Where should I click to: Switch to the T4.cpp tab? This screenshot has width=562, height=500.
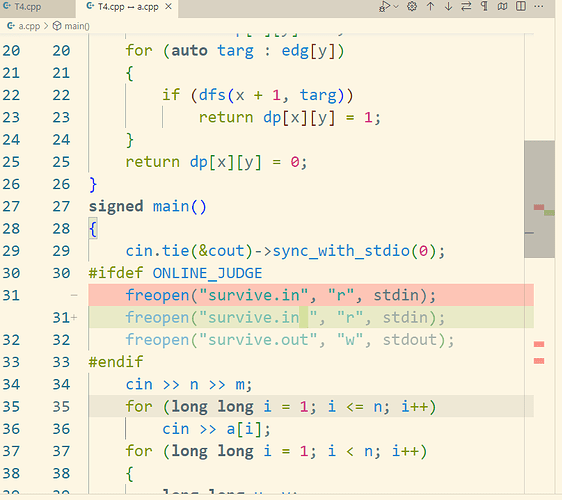(x=27, y=7)
